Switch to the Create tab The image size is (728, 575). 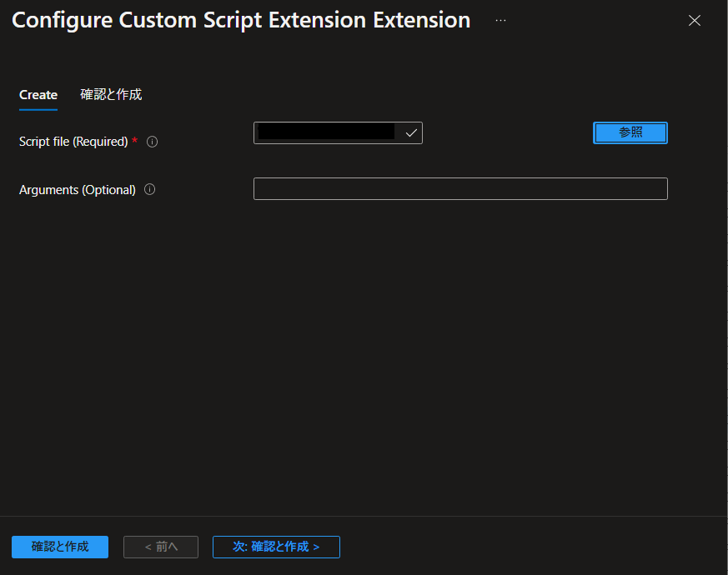coord(38,95)
